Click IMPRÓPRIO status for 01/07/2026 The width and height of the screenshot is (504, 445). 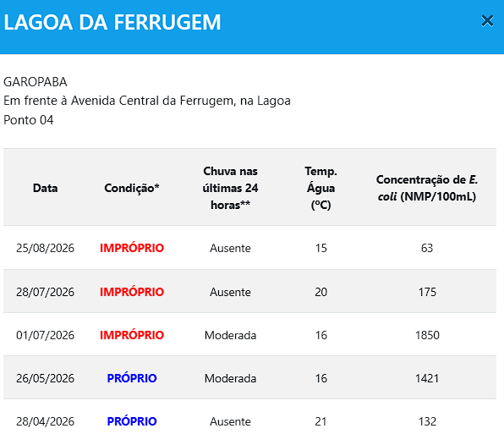click(x=132, y=335)
